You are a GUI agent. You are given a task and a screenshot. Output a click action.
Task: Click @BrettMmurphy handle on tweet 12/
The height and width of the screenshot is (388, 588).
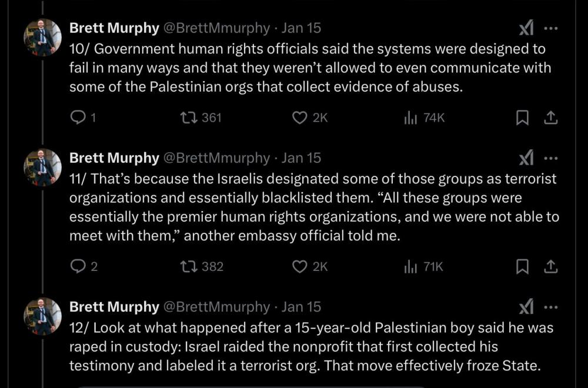(215, 307)
